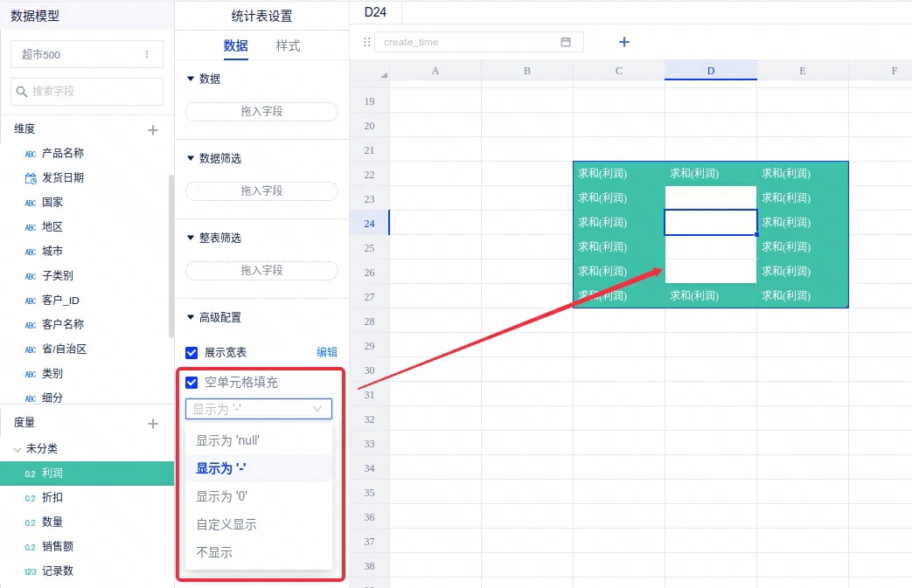Image resolution: width=912 pixels, height=588 pixels.
Task: Click the plus icon next to 维度
Action: click(x=153, y=130)
